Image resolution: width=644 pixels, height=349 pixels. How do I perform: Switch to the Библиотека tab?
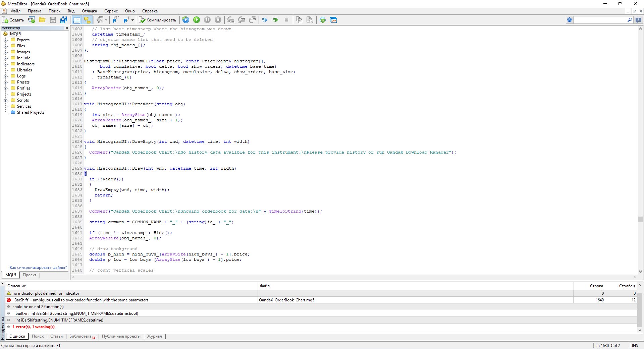coord(80,336)
